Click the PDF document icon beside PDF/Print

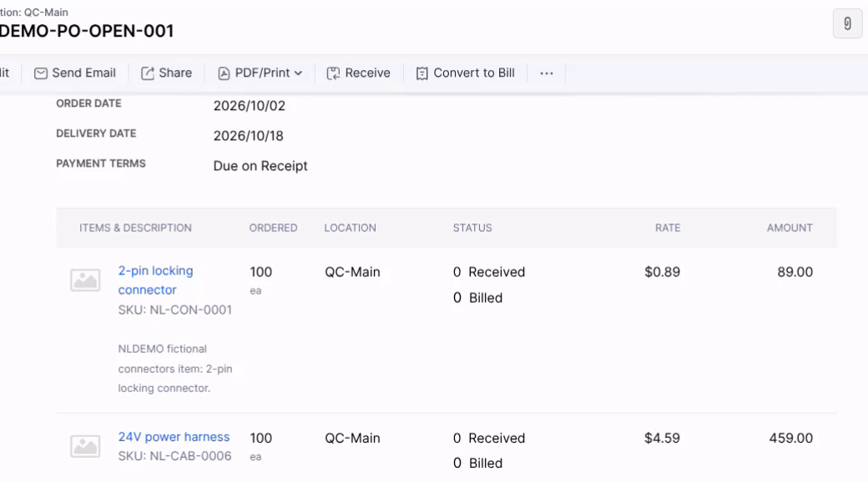click(x=224, y=73)
